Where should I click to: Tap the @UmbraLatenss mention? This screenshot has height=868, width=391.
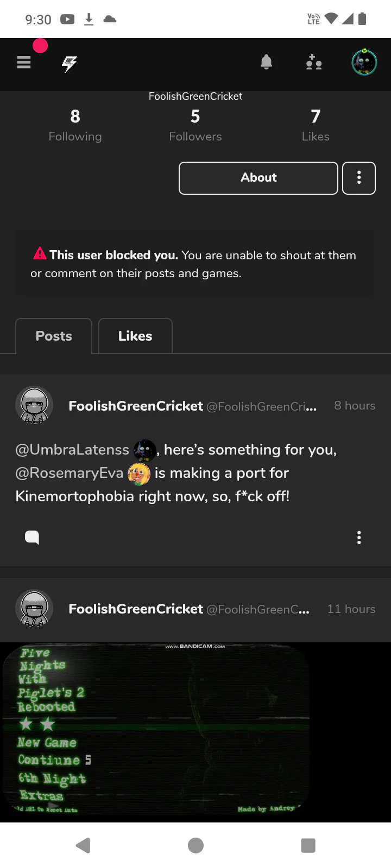(x=72, y=450)
